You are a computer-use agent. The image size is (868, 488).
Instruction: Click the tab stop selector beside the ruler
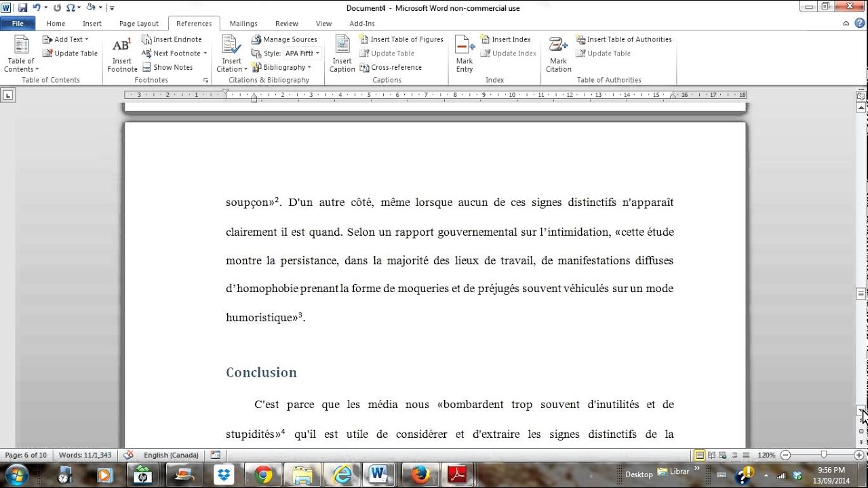(8, 96)
